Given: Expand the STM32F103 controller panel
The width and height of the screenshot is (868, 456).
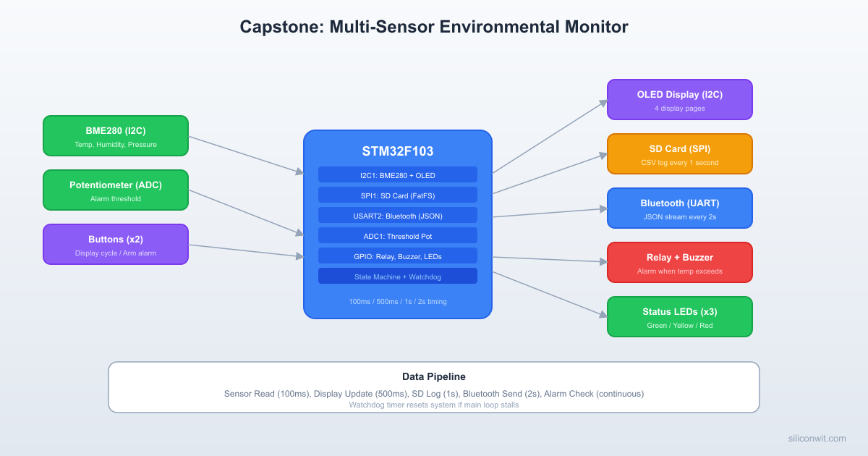Looking at the screenshot, I should 397,151.
